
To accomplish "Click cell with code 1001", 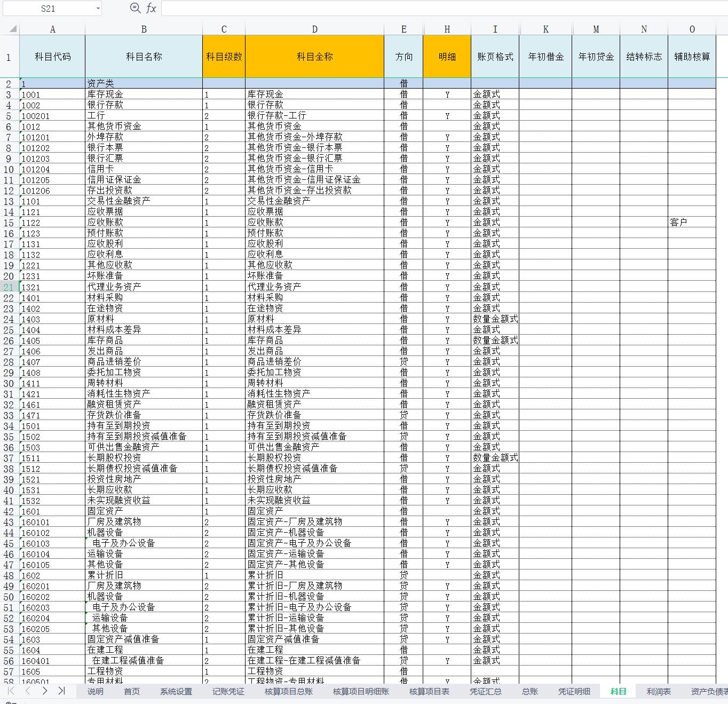I will click(x=52, y=94).
